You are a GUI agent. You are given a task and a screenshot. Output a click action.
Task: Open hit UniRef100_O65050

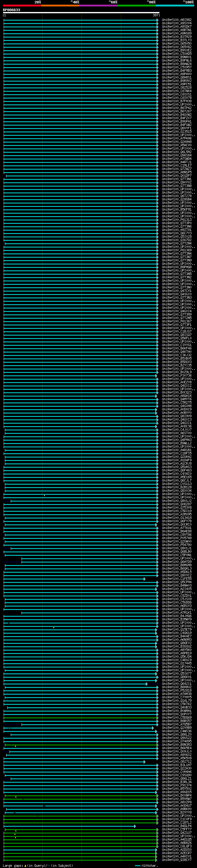pyautogui.click(x=177, y=43)
